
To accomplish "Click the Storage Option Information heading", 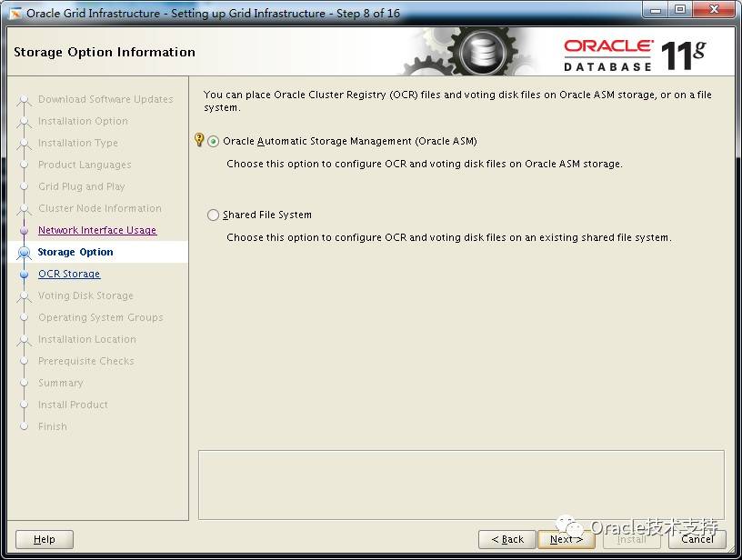I will pos(105,52).
